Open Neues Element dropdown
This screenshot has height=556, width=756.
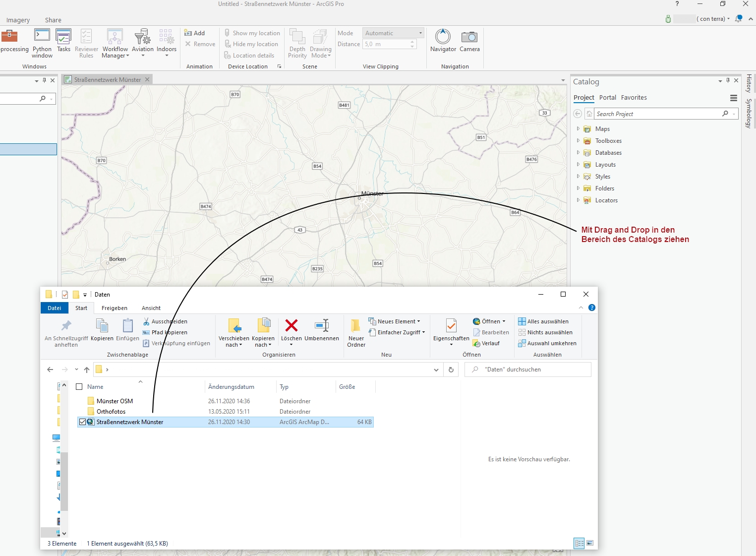[x=394, y=321]
